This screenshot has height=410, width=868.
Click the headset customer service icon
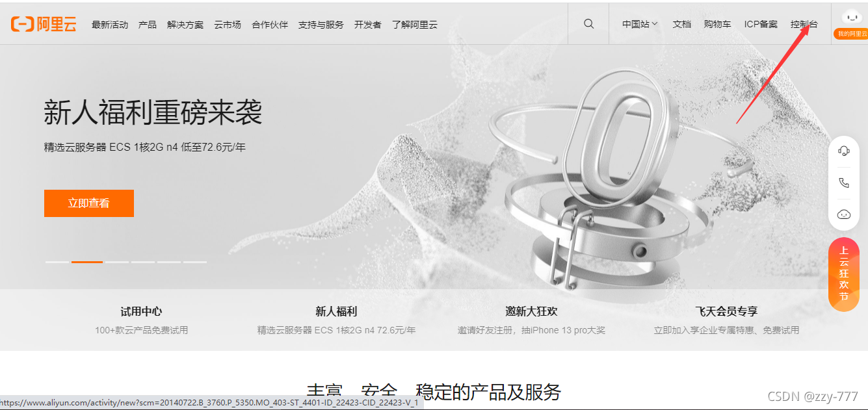pos(843,151)
